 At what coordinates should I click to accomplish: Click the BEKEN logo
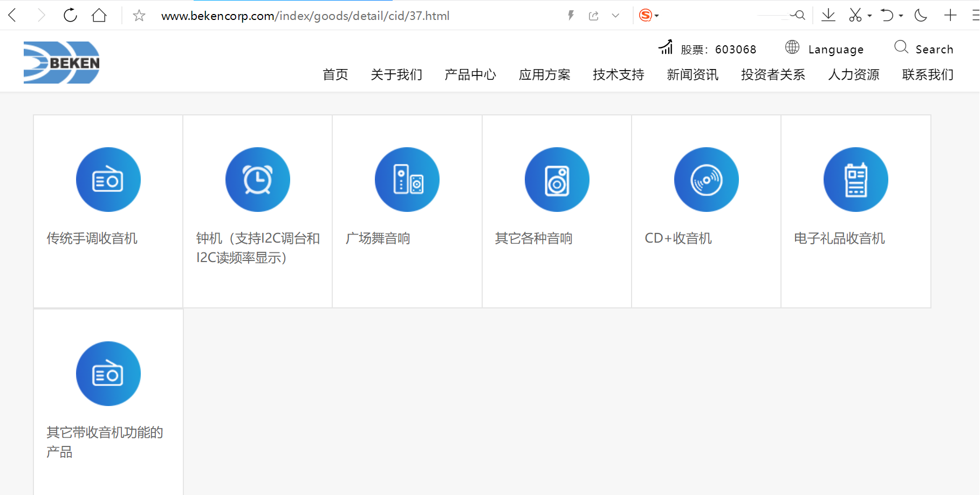pyautogui.click(x=61, y=63)
